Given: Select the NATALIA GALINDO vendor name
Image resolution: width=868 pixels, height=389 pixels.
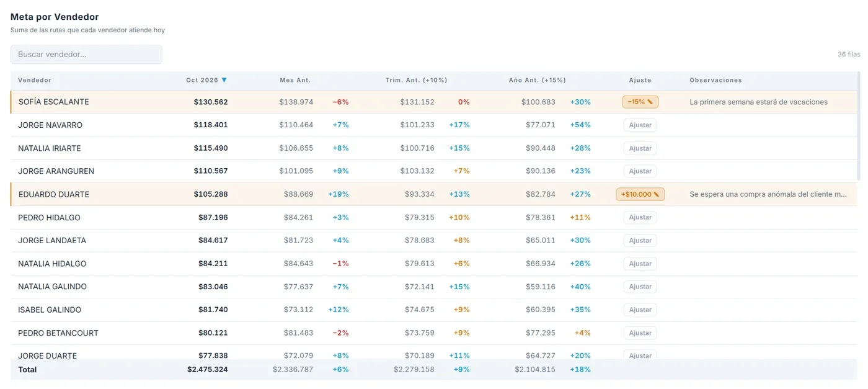Looking at the screenshot, I should click(52, 287).
